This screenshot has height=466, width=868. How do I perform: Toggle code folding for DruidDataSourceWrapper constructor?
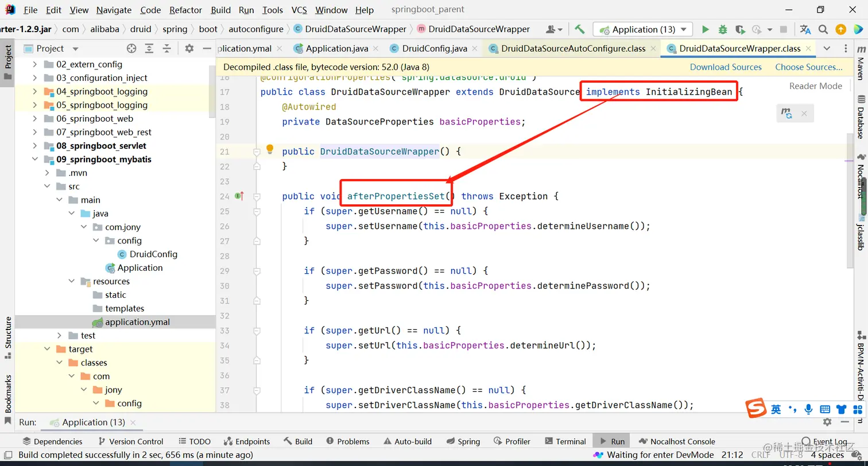(257, 152)
